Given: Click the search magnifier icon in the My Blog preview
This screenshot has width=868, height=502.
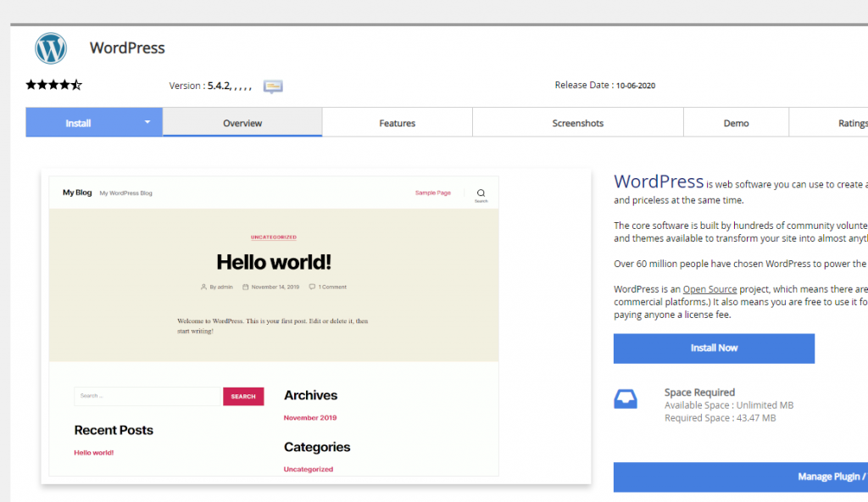Looking at the screenshot, I should tap(481, 192).
